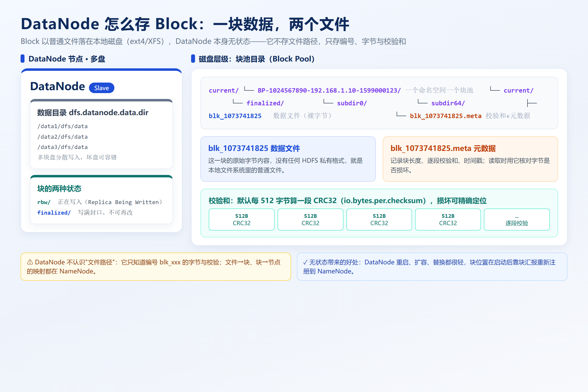Click the warning triangle icon in yellow note
Image resolution: width=588 pixels, height=392 pixels.
30,262
